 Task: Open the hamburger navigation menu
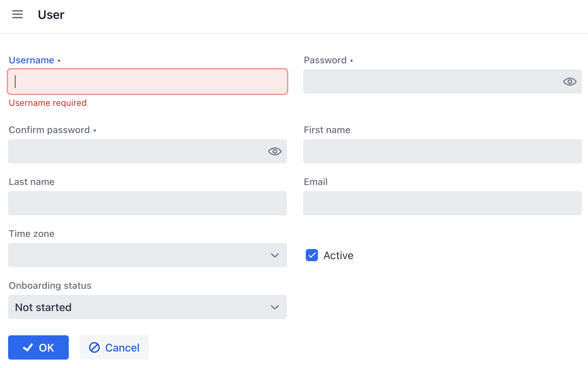point(18,14)
